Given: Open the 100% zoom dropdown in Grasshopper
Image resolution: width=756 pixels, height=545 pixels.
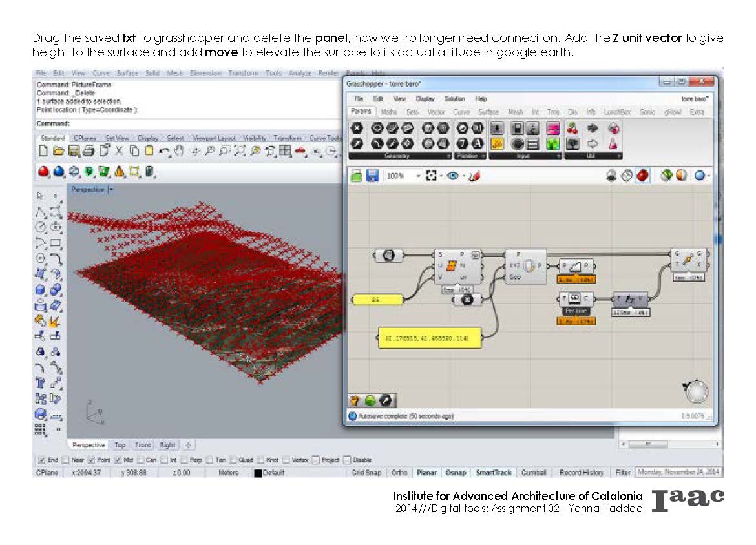Looking at the screenshot, I should 418,176.
